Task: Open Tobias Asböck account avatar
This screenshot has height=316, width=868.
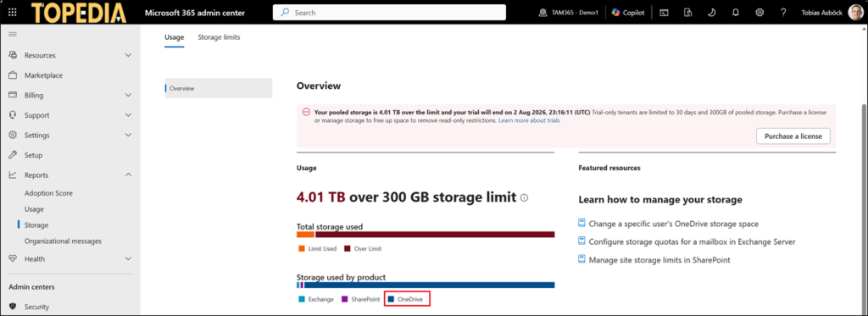Action: coord(855,13)
